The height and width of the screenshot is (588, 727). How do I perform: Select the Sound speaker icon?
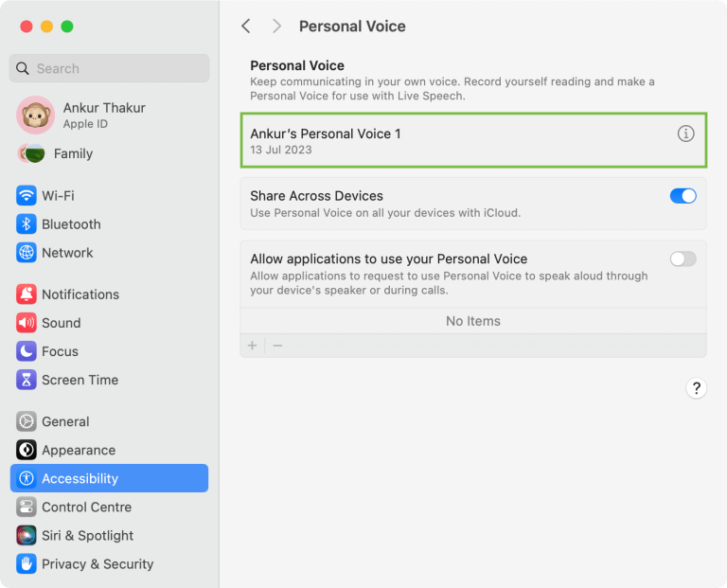27,323
